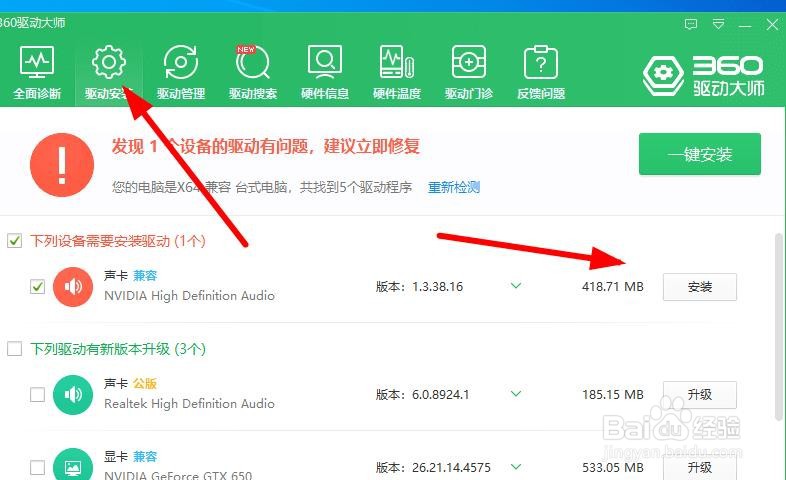
Task: Click the 兼容 tag beside 显卡
Action: [x=145, y=457]
